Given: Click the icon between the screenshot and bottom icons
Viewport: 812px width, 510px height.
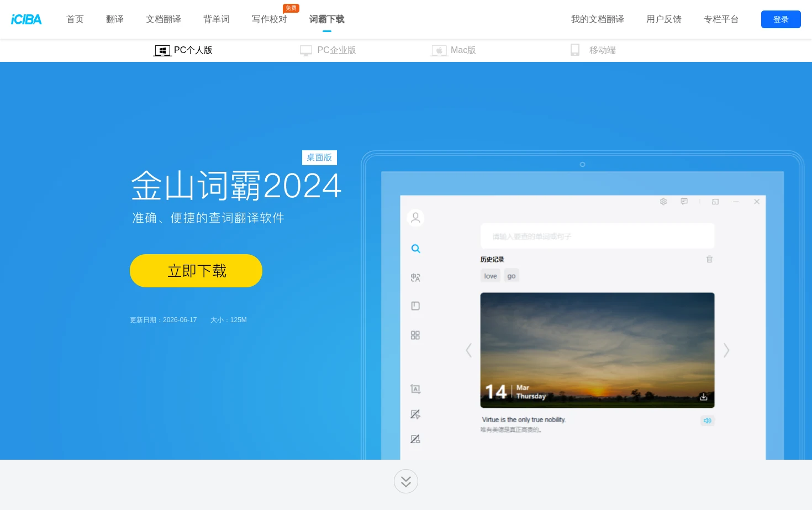Looking at the screenshot, I should pyautogui.click(x=415, y=414).
